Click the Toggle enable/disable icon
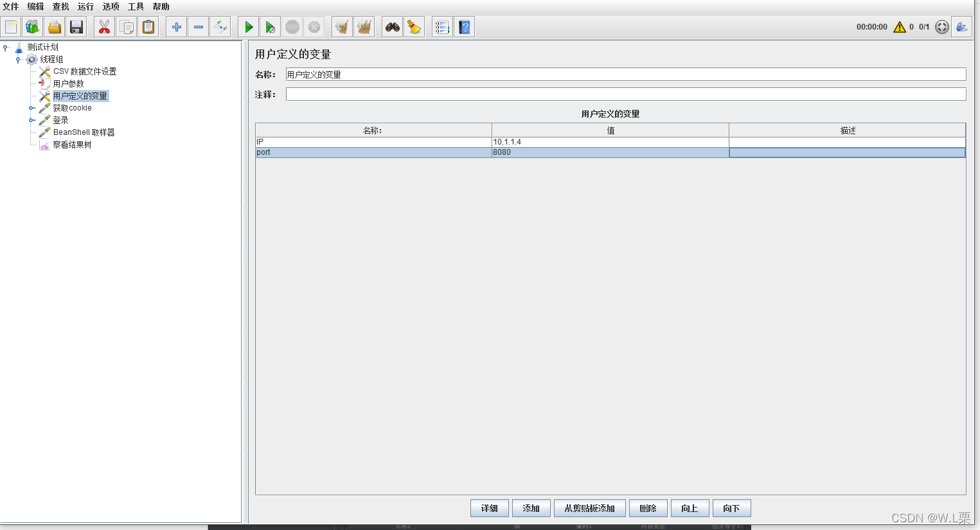This screenshot has height=530, width=980. pos(220,27)
